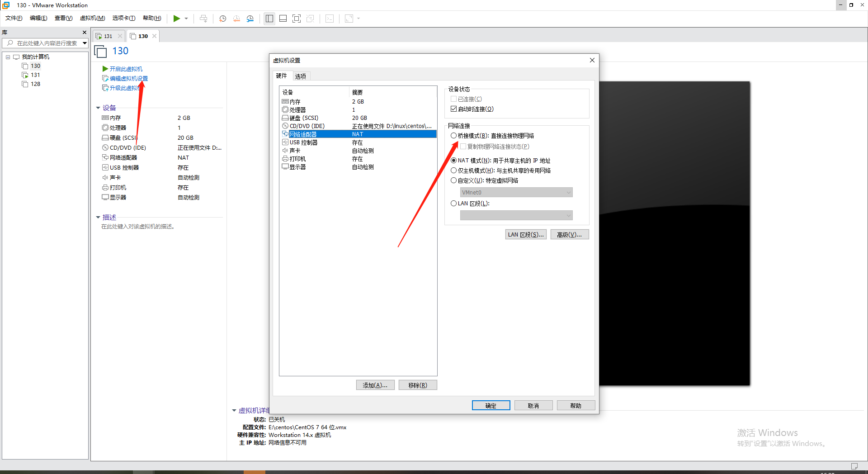Open the library search dropdown arrow
The width and height of the screenshot is (868, 474).
pyautogui.click(x=85, y=43)
